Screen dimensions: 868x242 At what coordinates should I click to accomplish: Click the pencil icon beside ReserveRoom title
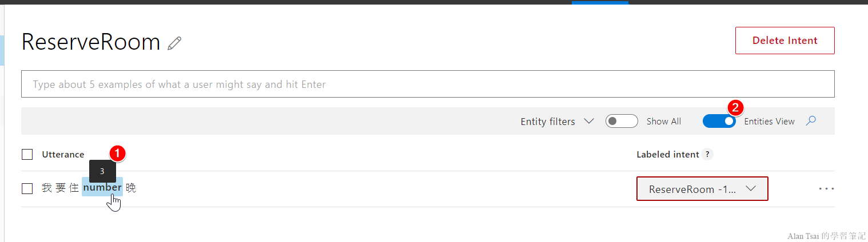[174, 43]
